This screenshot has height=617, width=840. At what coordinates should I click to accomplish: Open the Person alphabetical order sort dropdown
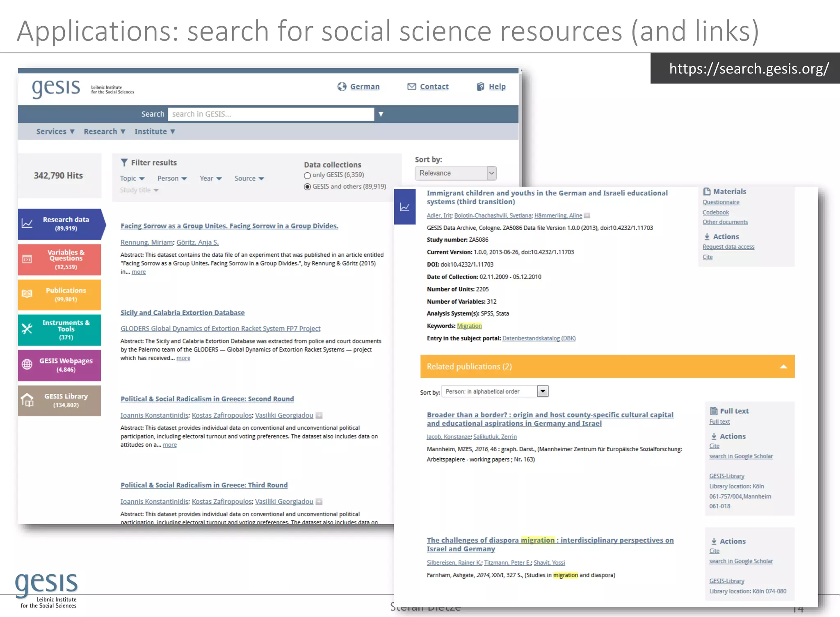[495, 391]
